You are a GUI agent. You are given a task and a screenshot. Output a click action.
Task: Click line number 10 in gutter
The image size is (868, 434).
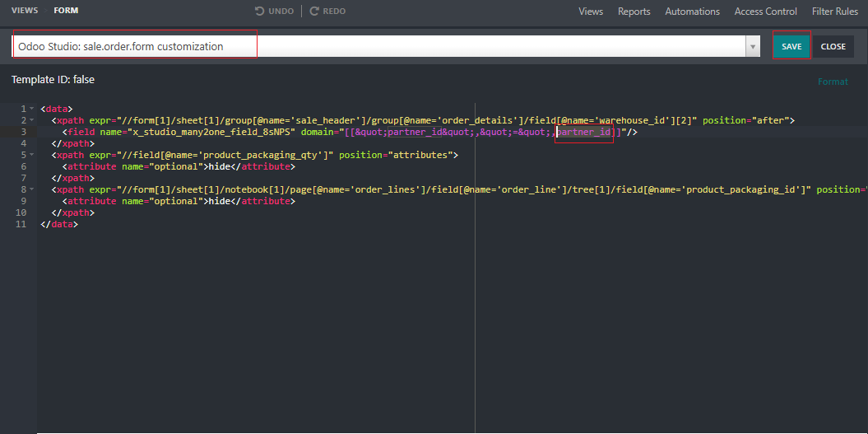pos(21,212)
